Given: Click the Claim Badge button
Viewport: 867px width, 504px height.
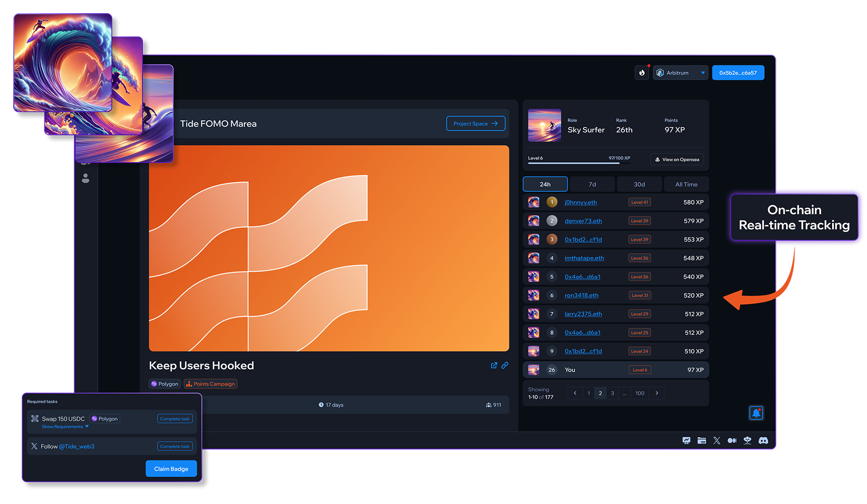Looking at the screenshot, I should click(x=171, y=469).
